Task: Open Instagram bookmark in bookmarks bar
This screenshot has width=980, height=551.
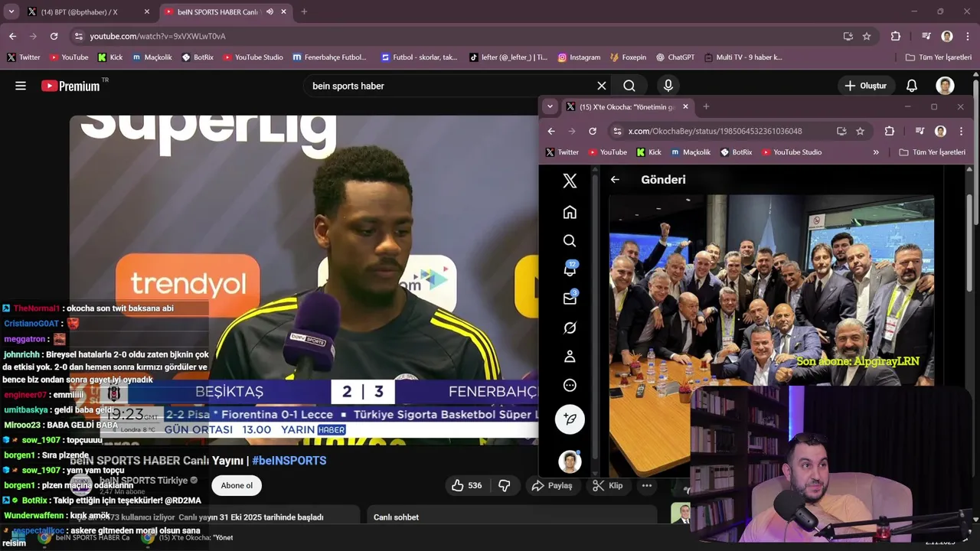Action: (579, 57)
